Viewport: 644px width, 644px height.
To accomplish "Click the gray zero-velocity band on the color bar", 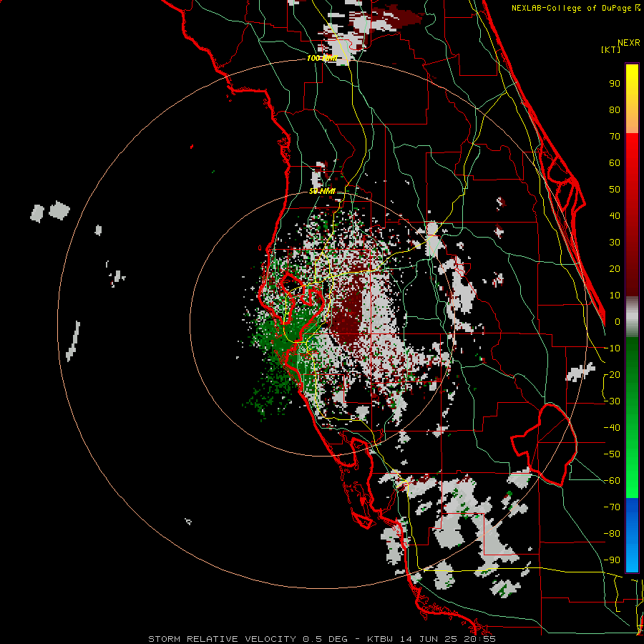I will [x=632, y=317].
